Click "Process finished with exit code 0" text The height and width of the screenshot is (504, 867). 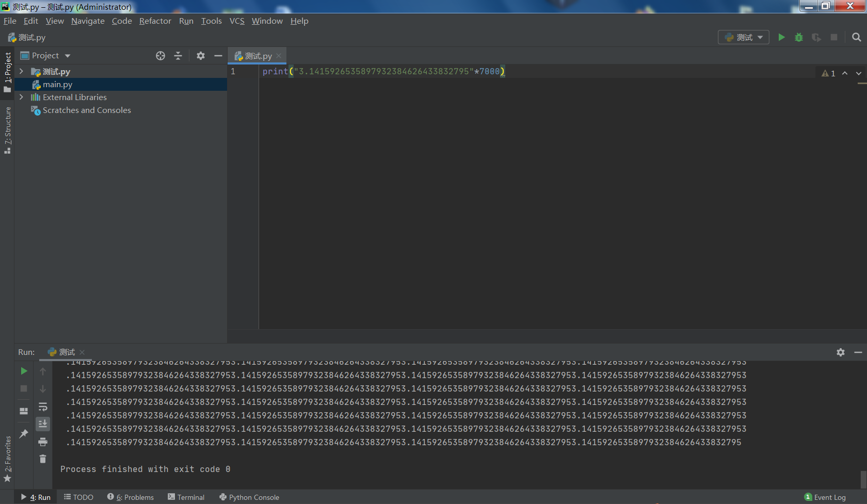(145, 469)
